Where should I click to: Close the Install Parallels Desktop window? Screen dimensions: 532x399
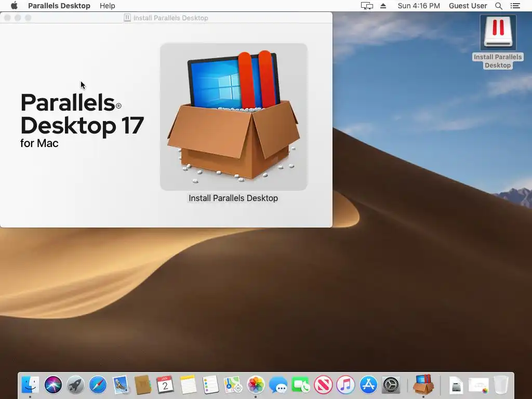tap(7, 18)
